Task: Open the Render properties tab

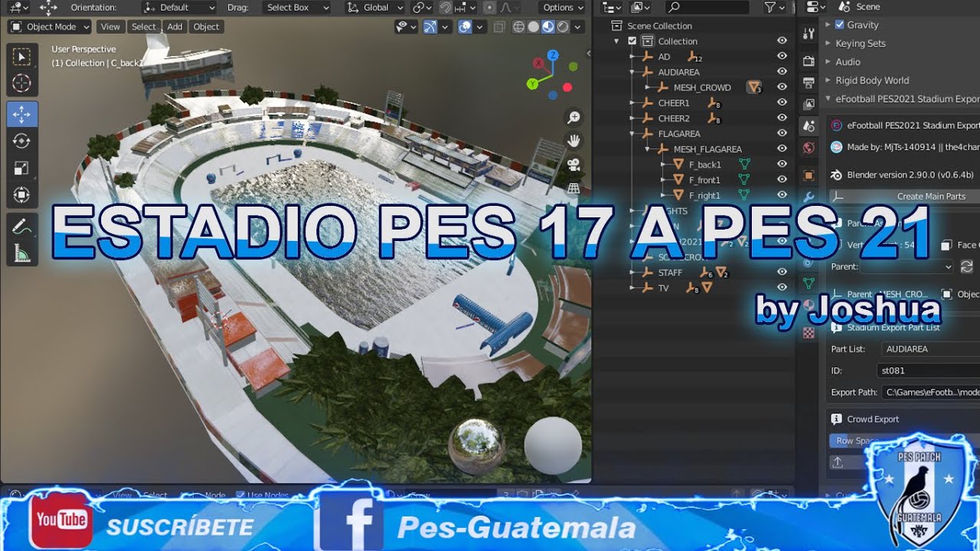Action: (808, 61)
